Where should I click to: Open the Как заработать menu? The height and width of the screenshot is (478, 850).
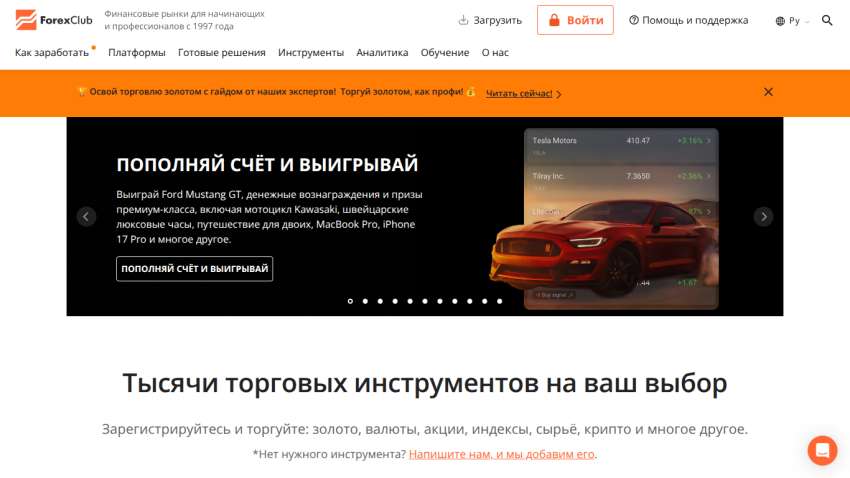click(x=52, y=53)
